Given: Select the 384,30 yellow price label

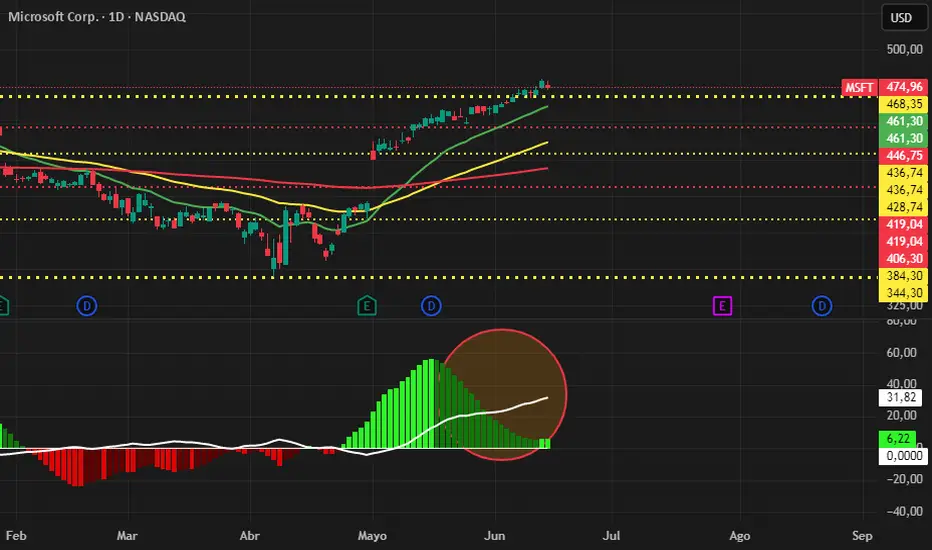Looking at the screenshot, I should pyautogui.click(x=904, y=276).
